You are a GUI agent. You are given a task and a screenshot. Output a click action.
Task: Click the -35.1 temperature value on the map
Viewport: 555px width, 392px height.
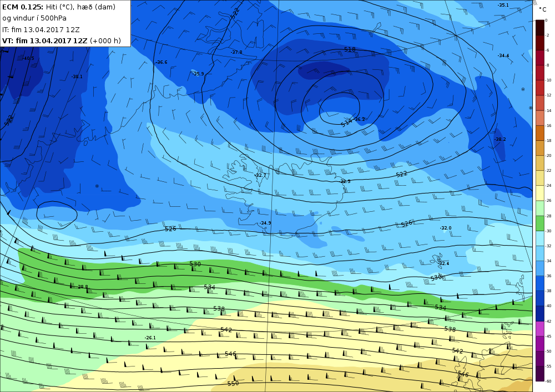(503, 5)
